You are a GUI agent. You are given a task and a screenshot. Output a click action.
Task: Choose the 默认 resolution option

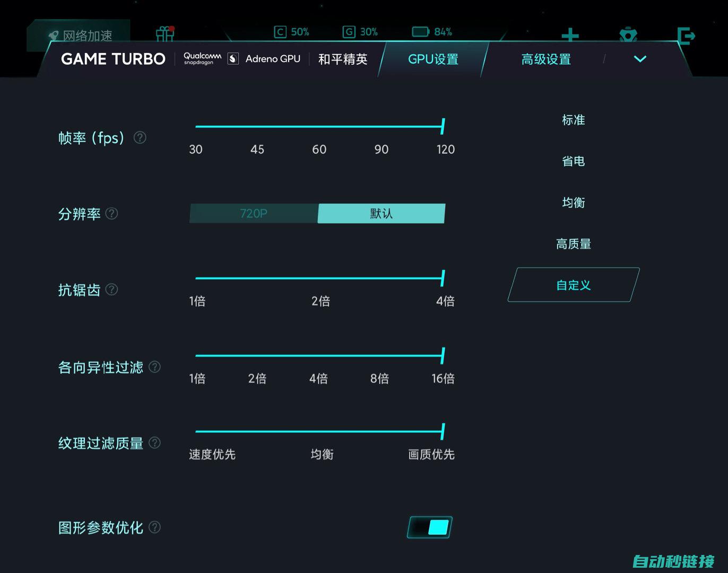tap(381, 213)
